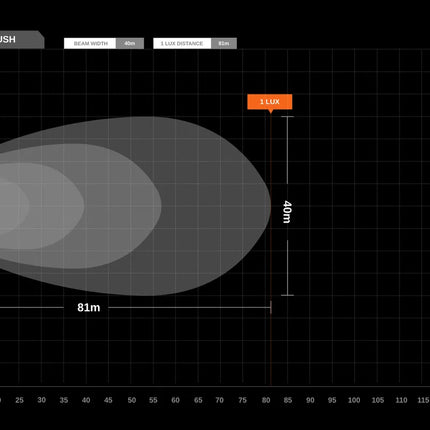Click the 81m lux distance value badge

pyautogui.click(x=224, y=43)
